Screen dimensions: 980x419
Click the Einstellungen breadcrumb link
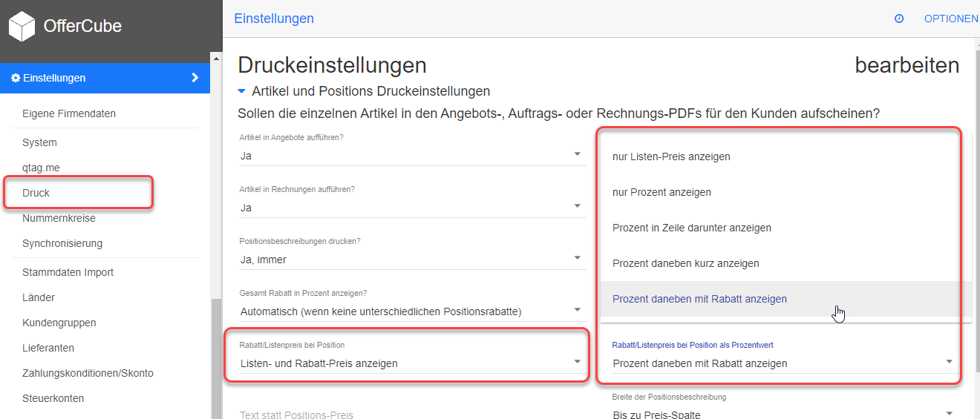pos(274,19)
